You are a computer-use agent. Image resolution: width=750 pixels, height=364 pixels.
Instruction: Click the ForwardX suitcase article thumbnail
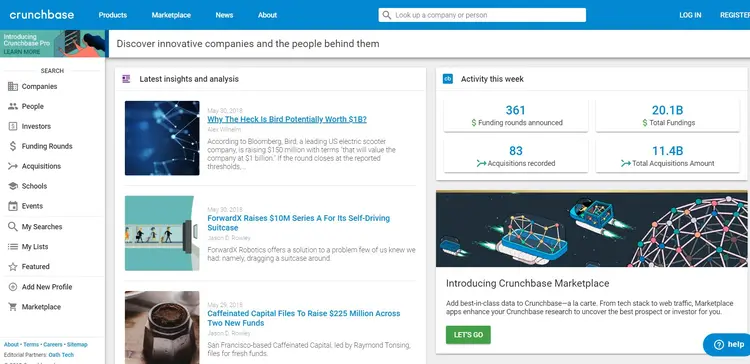click(162, 233)
